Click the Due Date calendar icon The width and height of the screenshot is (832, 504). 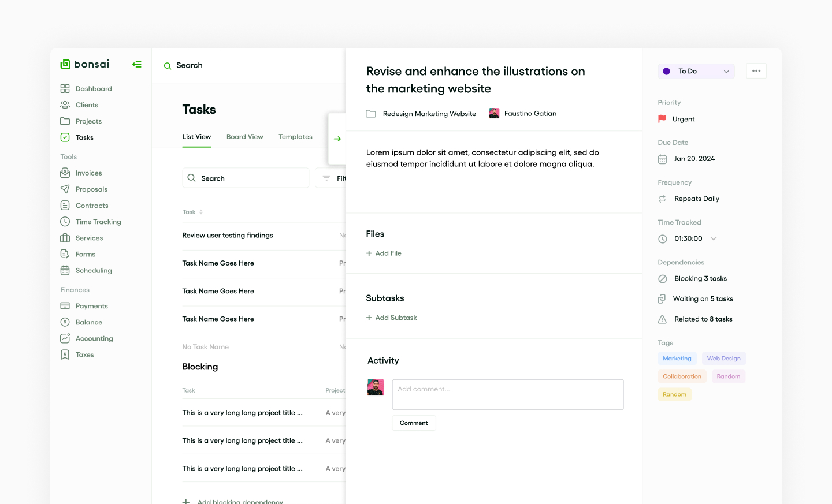662,159
